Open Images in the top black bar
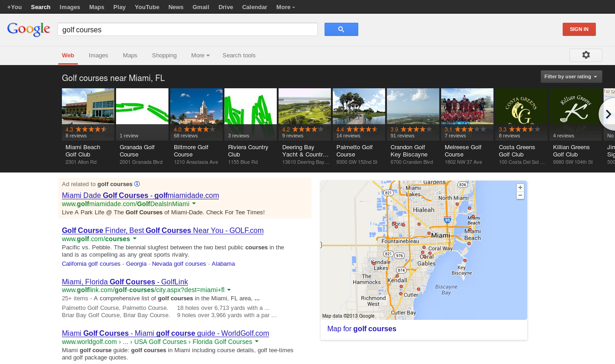 (x=70, y=7)
